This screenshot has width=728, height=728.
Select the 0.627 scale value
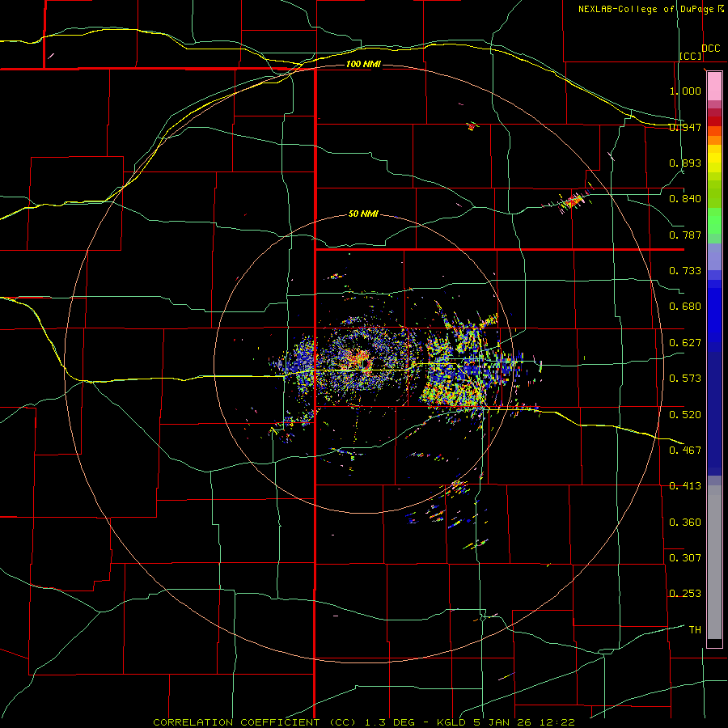point(685,343)
